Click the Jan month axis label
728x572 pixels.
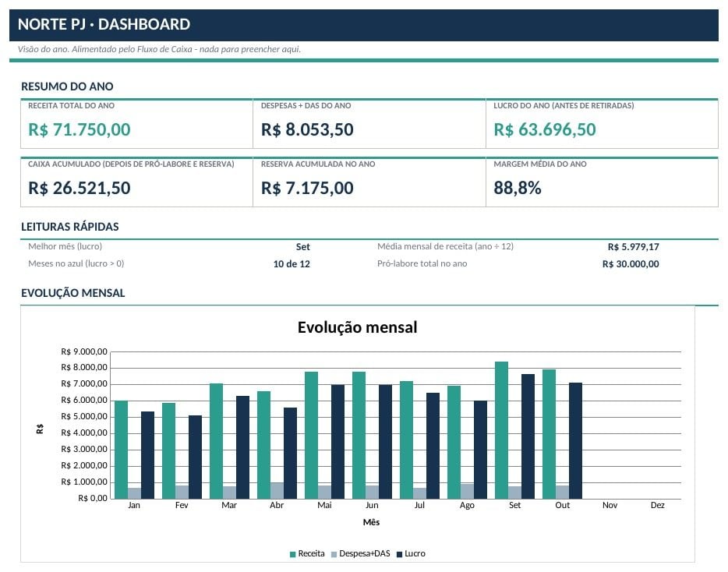(134, 505)
